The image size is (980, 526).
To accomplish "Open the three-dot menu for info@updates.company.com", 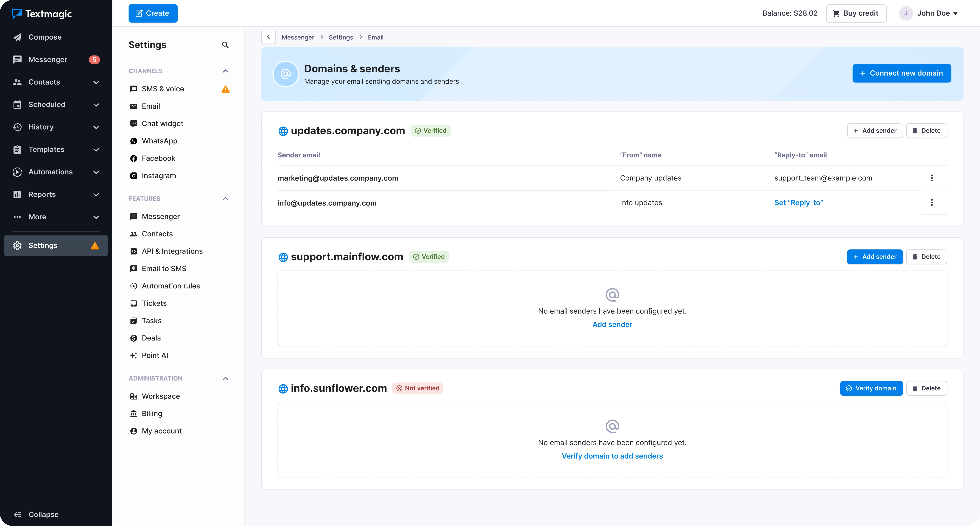I will coord(932,202).
